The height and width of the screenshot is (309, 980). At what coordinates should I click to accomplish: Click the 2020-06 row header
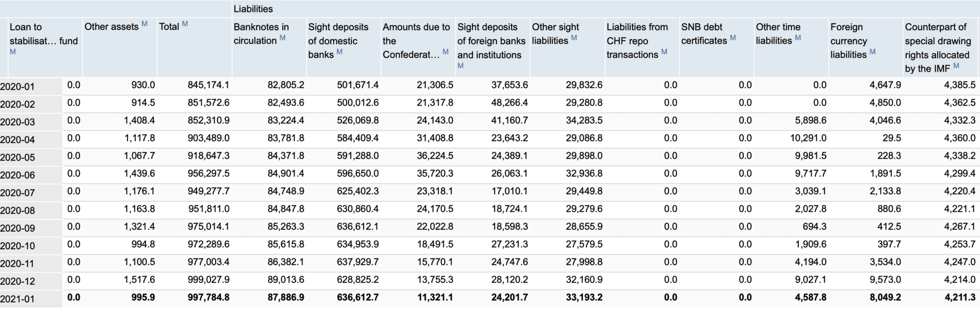coord(18,175)
